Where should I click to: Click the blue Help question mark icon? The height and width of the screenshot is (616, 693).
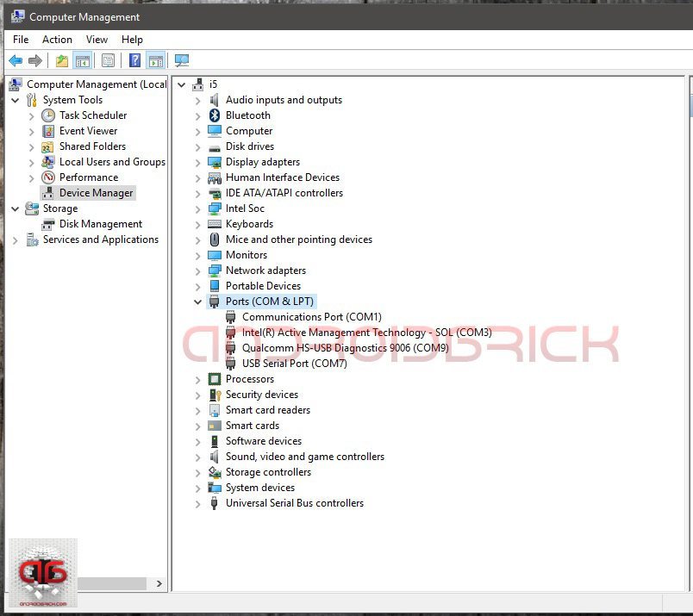coord(134,60)
